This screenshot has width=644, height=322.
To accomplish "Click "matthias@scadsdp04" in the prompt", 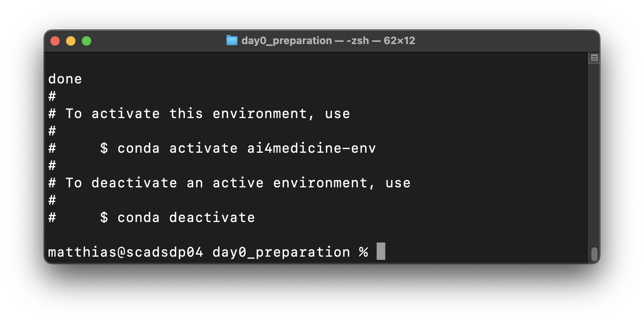I will coord(125,252).
